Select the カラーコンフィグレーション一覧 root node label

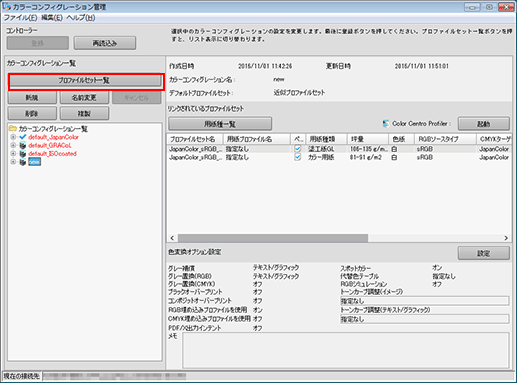point(53,129)
